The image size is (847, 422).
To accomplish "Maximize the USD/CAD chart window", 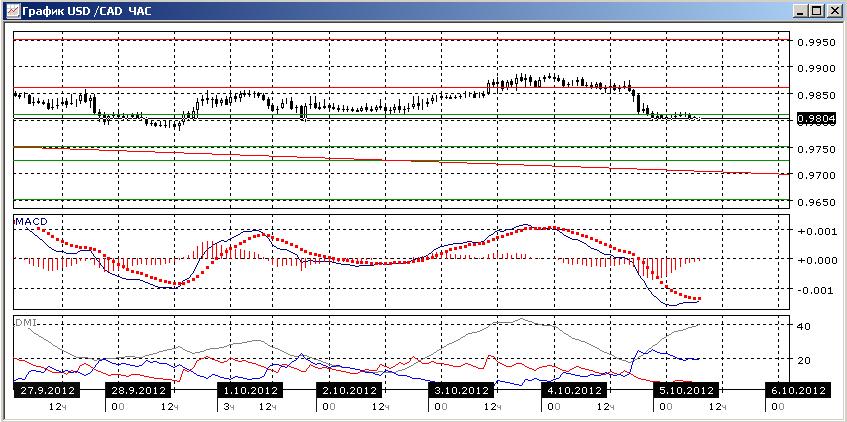I will 816,10.
